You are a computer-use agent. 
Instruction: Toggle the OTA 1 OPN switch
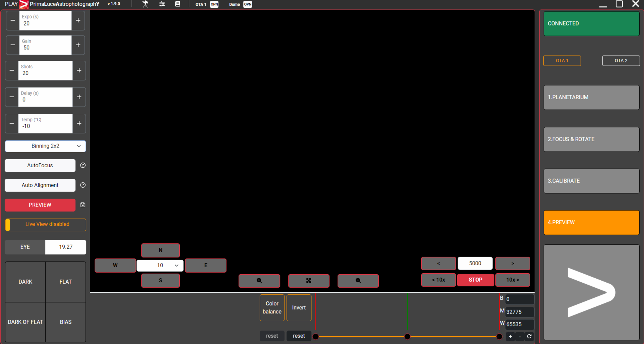pyautogui.click(x=214, y=4)
